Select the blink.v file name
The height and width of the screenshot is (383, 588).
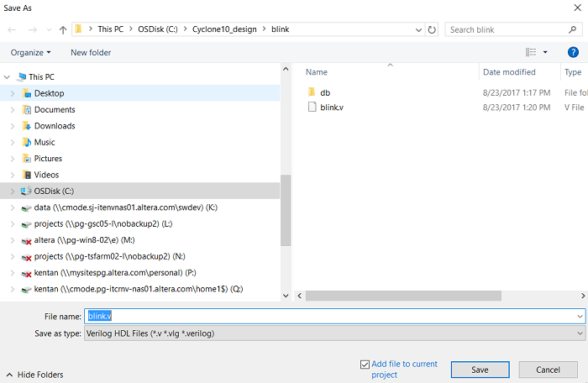[332, 108]
